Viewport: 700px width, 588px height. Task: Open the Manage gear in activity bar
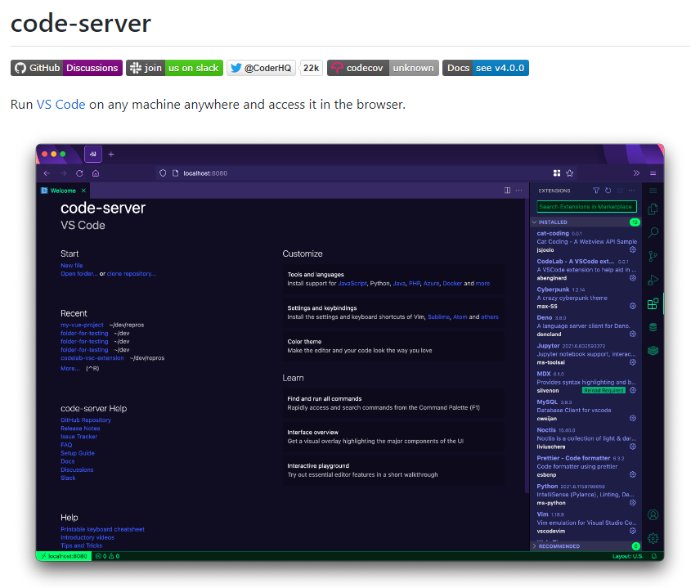tap(653, 538)
